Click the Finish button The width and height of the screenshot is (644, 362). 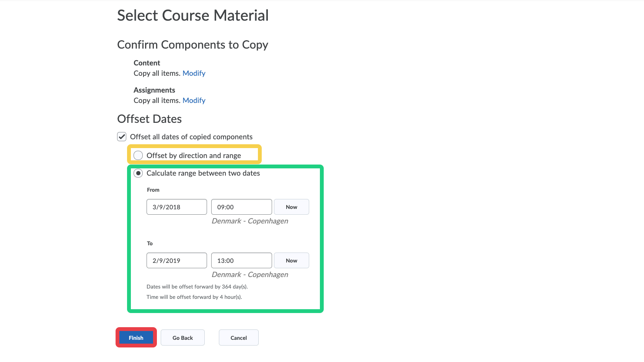pos(136,338)
